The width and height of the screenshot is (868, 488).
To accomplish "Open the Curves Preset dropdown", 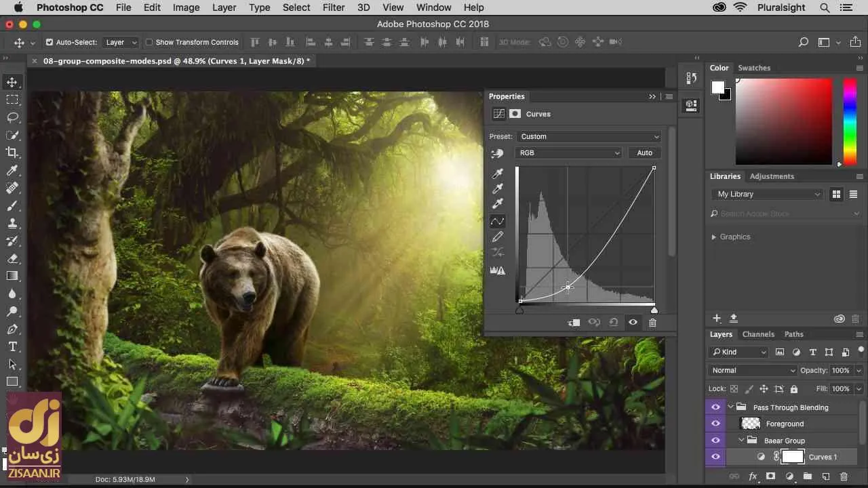I will [588, 136].
